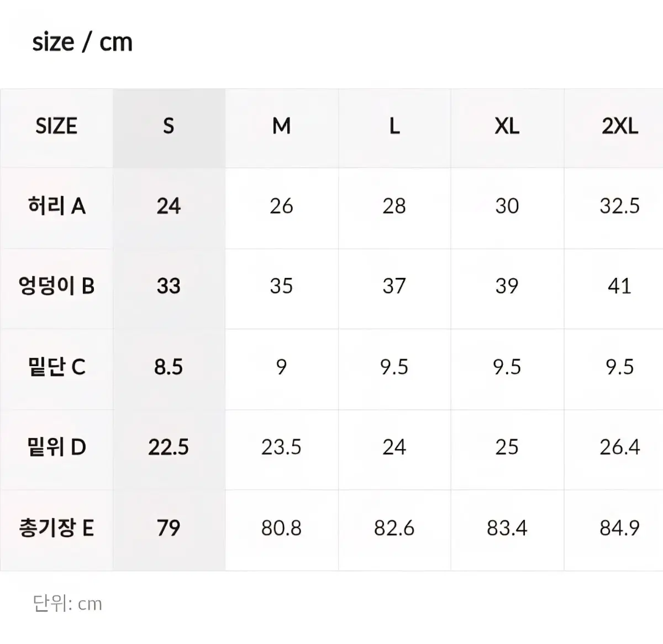
Task: Click the 'size / cm' title text
Action: click(x=82, y=42)
